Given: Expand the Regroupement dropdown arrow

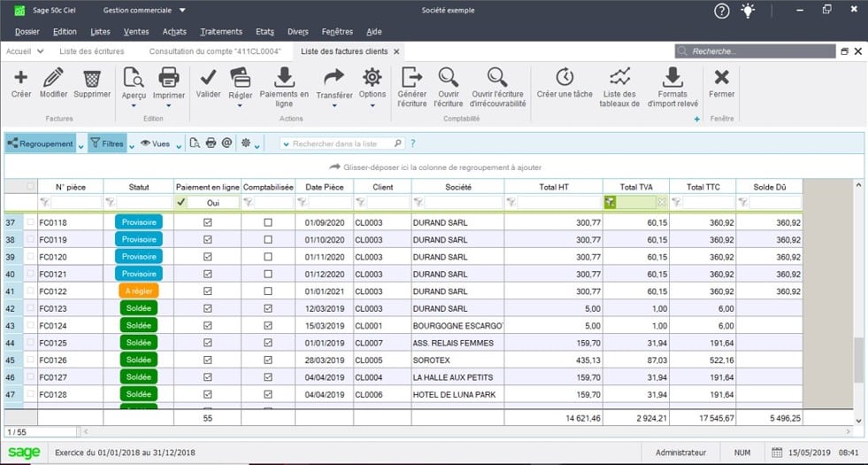Looking at the screenshot, I should (81, 147).
